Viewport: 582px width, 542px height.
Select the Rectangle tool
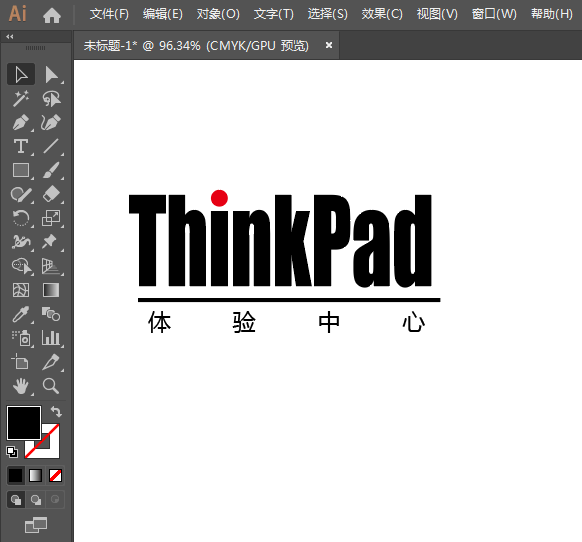[x=21, y=170]
